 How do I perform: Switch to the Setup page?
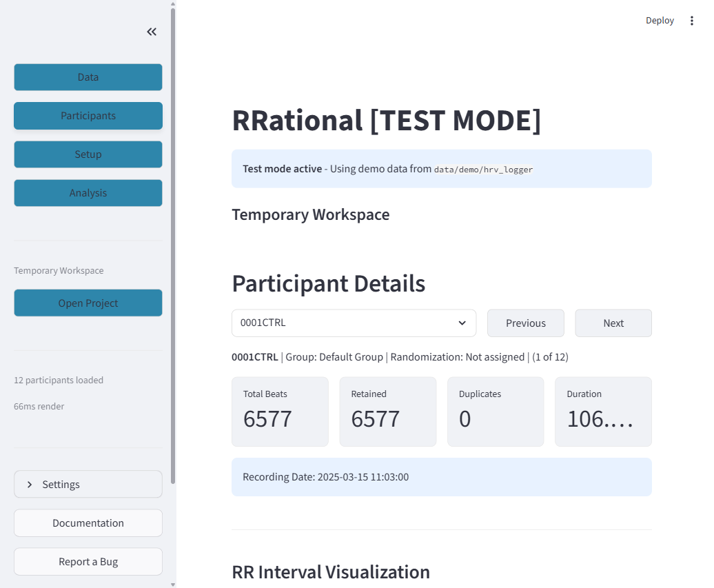88,154
